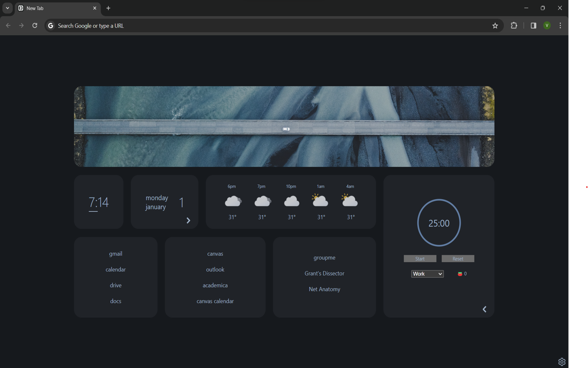Screen dimensions: 588x368
Task: Expand the date card with the right chevron
Action: pyautogui.click(x=188, y=220)
